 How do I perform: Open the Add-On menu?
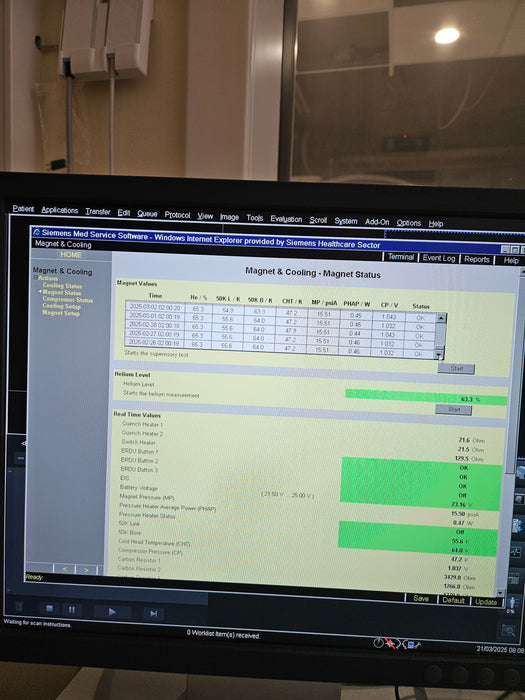tap(377, 222)
